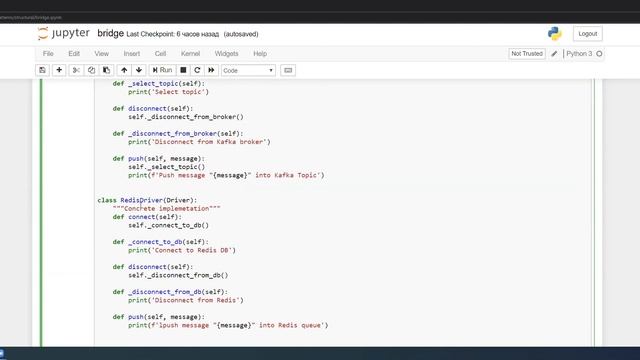Screen dimensions: 640x360
Task: Click the def _disconnect_from_broker(self) line
Action: pyautogui.click(x=178, y=133)
